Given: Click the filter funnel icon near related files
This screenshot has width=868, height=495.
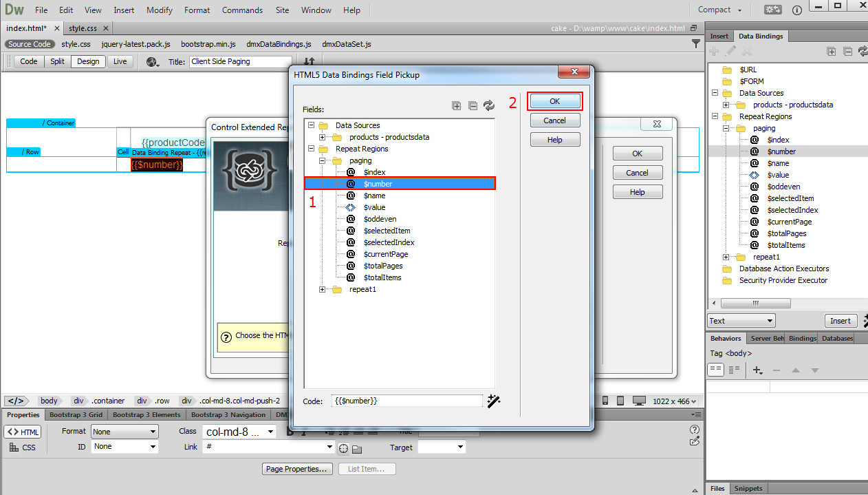Looking at the screenshot, I should point(696,43).
